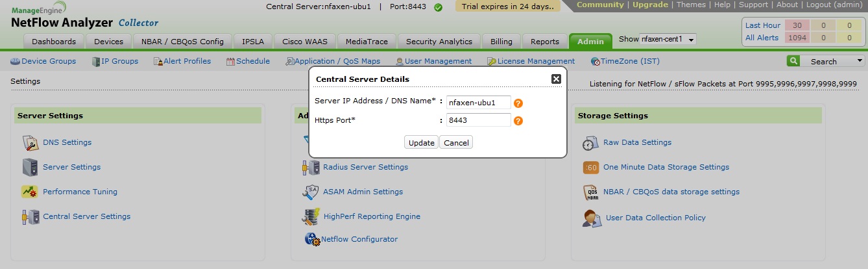Image resolution: width=868 pixels, height=269 pixels.
Task: Click the IP Groups icon
Action: pos(96,62)
